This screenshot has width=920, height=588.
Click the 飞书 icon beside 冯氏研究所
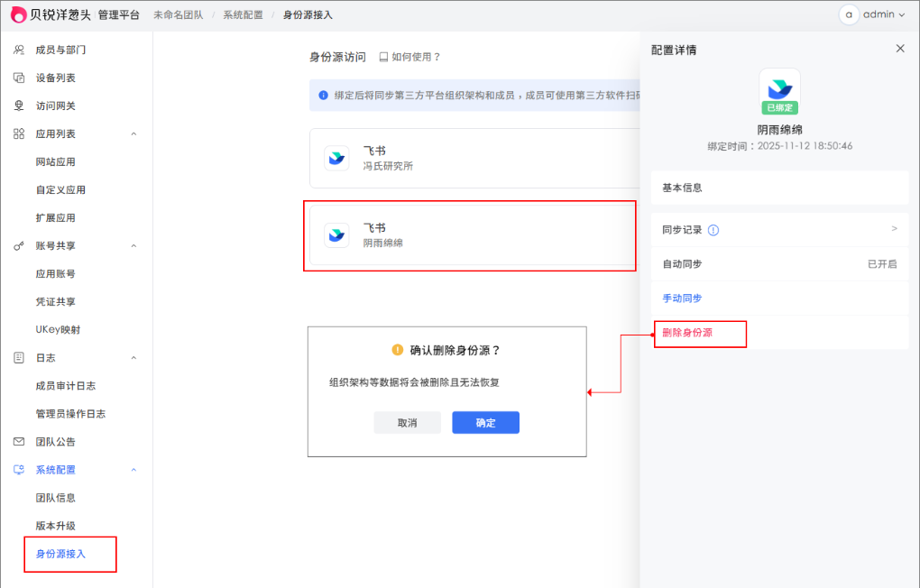coord(336,156)
